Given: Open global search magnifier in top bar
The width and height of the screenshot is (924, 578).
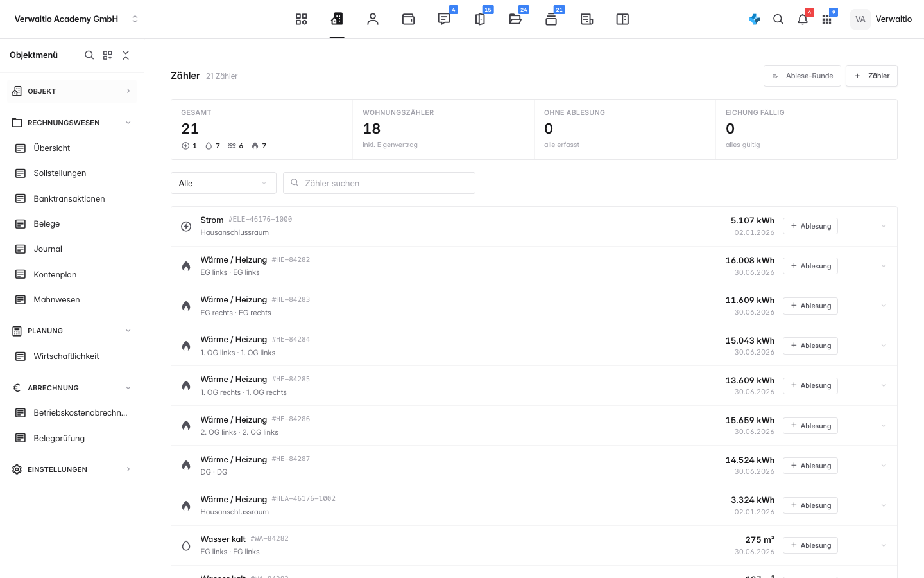Looking at the screenshot, I should click(778, 19).
